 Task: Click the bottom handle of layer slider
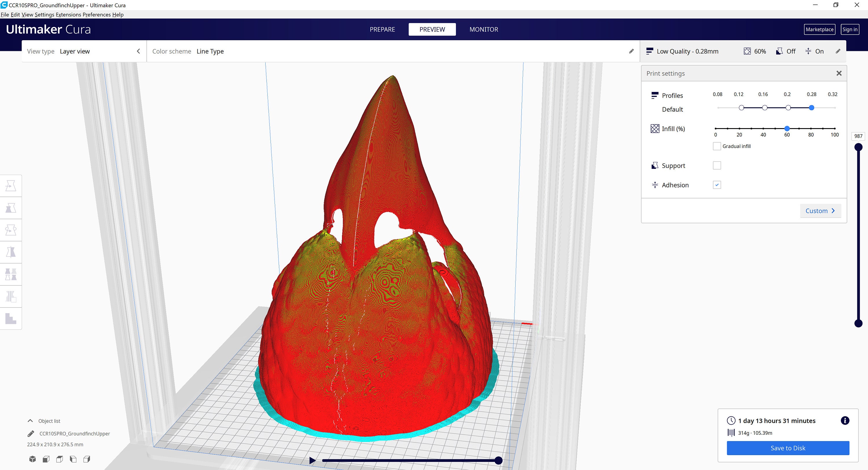858,323
